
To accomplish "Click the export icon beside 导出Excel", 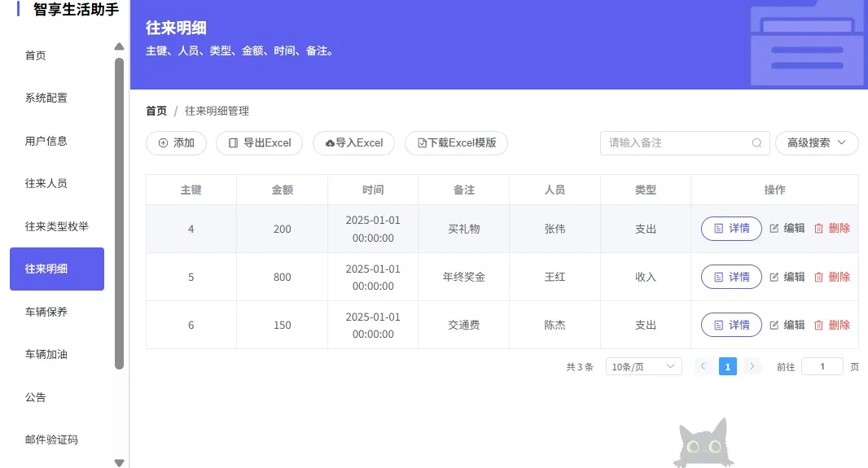I will click(233, 142).
